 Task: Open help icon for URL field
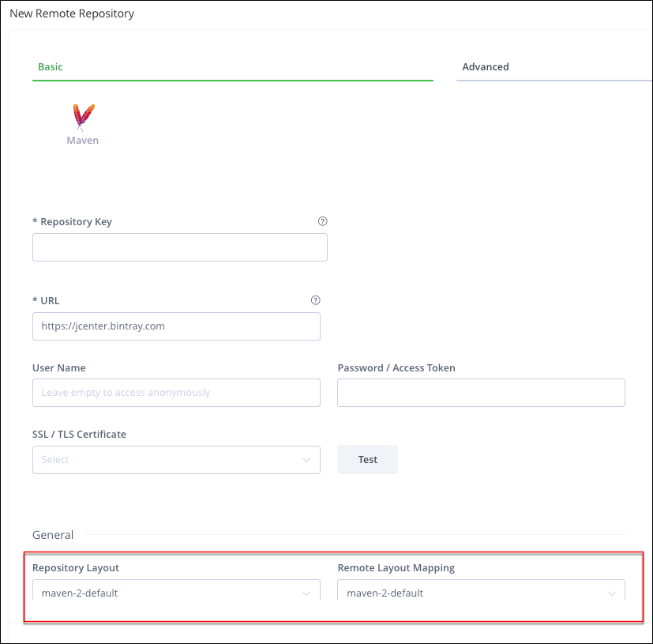point(315,300)
